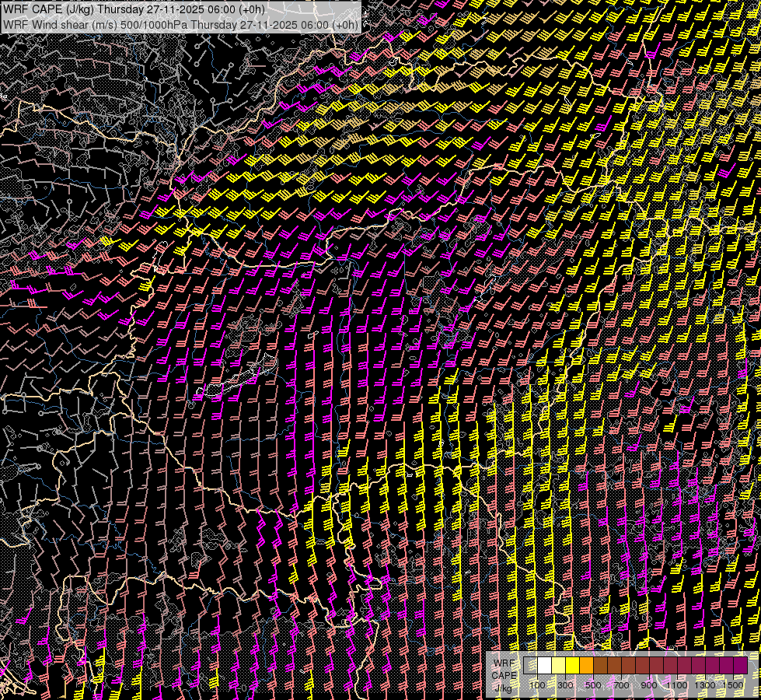Choose the 1100 legend scale label

click(678, 685)
